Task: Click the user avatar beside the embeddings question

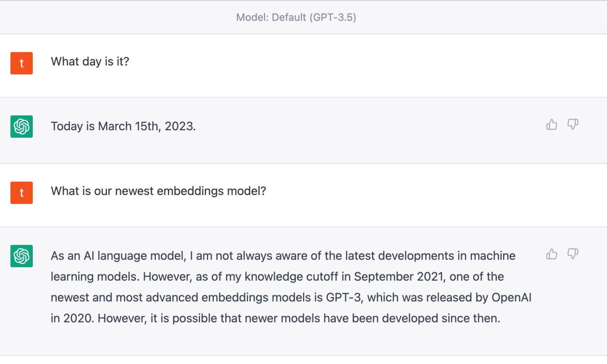Action: tap(21, 193)
